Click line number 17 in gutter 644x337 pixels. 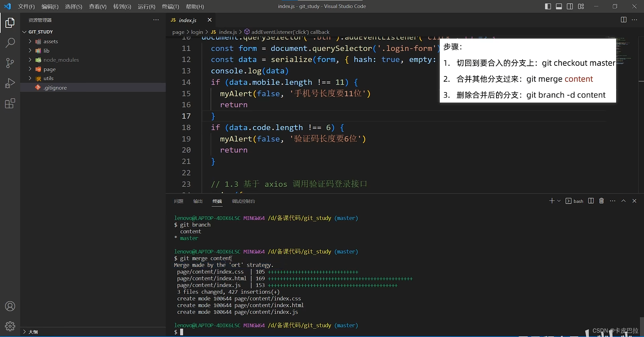[186, 116]
